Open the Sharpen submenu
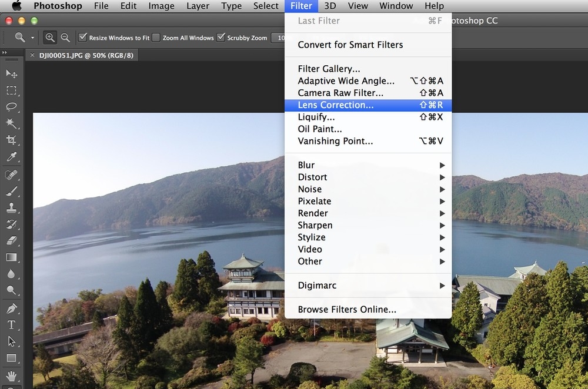 [368, 225]
